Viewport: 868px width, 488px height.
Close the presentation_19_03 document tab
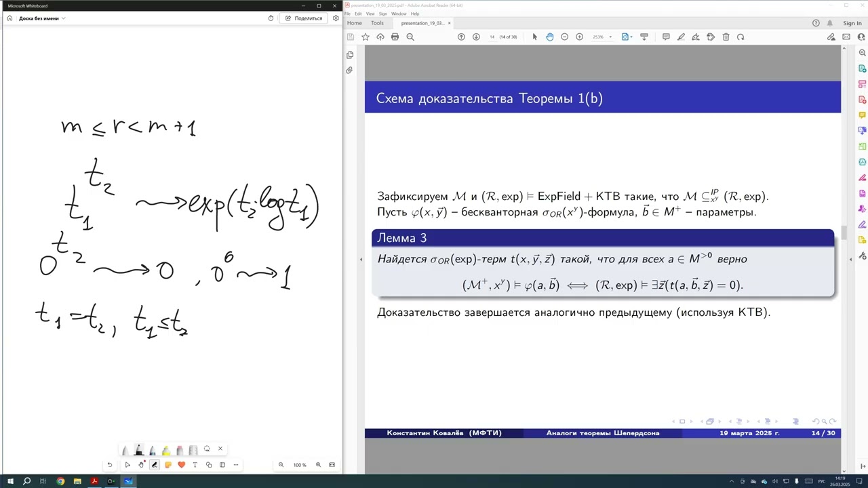tap(449, 23)
